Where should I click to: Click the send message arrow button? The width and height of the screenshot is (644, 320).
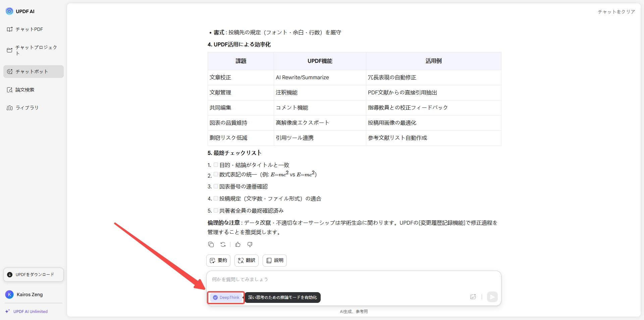point(492,297)
